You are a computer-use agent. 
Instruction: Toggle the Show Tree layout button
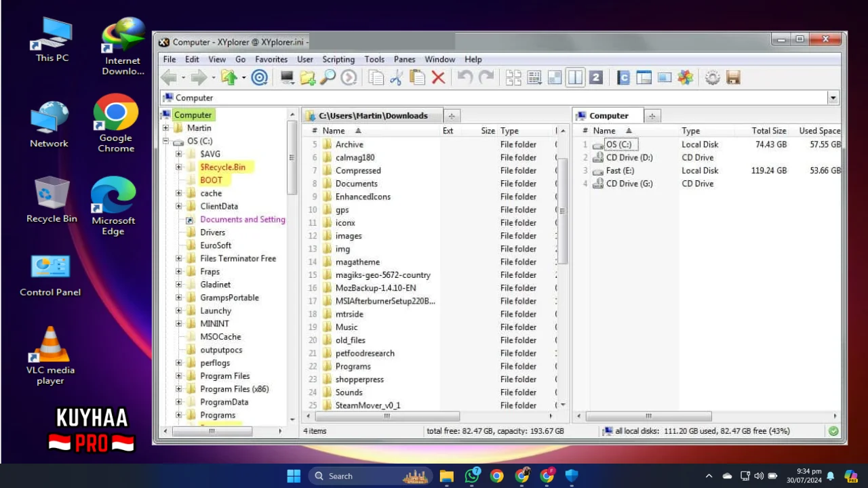click(644, 78)
